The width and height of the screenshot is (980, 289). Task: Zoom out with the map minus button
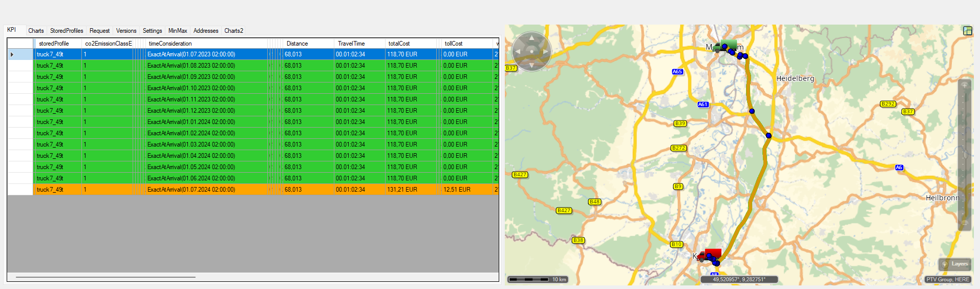point(965,223)
